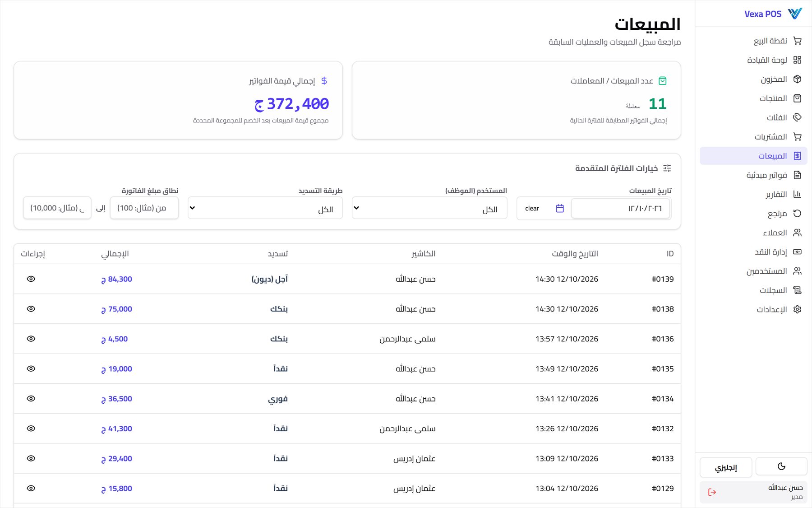Click the users icon for المستخدمين
Viewport: 812px width, 508px height.
tap(797, 271)
